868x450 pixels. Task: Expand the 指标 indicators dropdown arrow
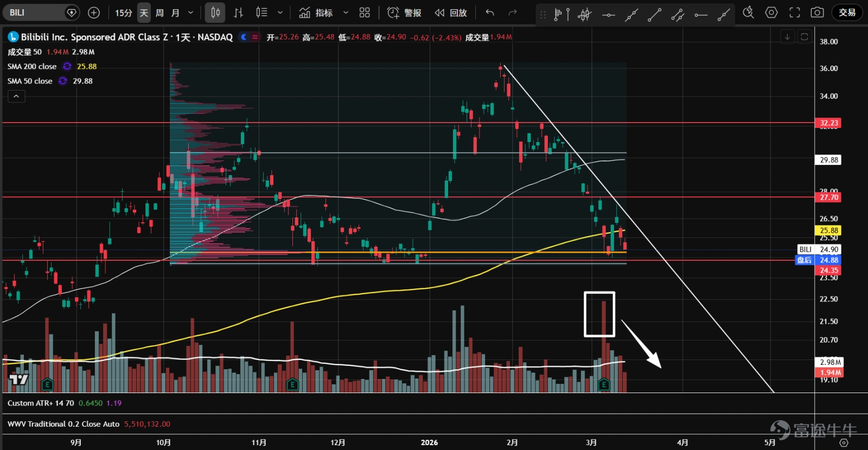tap(346, 12)
